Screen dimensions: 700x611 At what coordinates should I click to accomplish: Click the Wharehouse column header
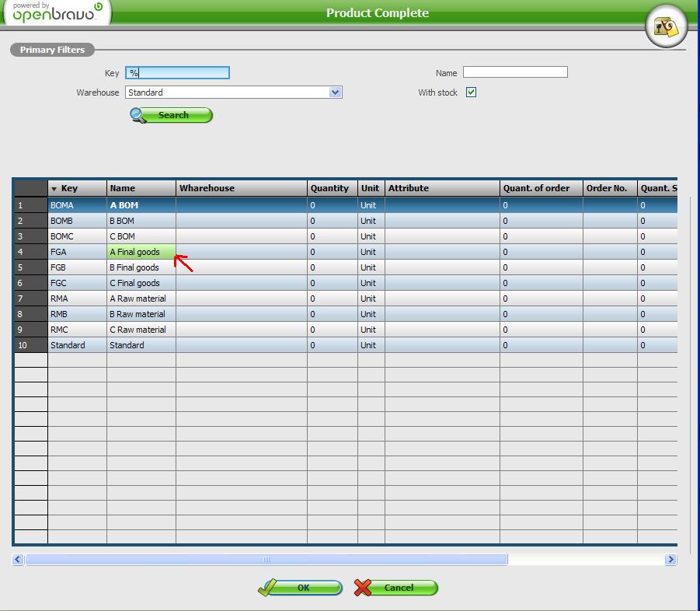point(242,188)
